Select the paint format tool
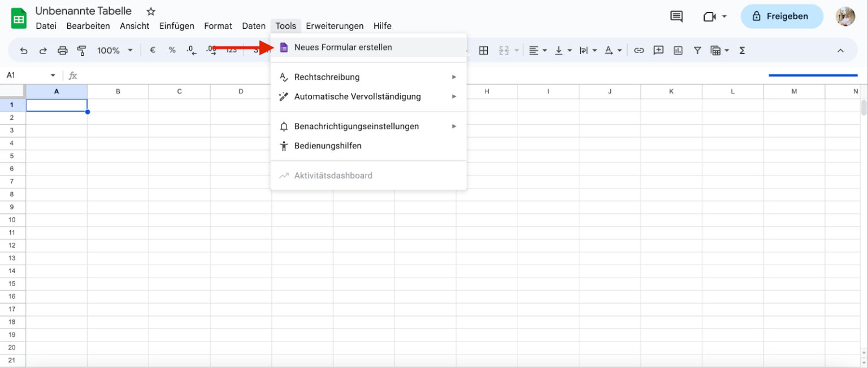This screenshot has width=868, height=368. coord(82,50)
